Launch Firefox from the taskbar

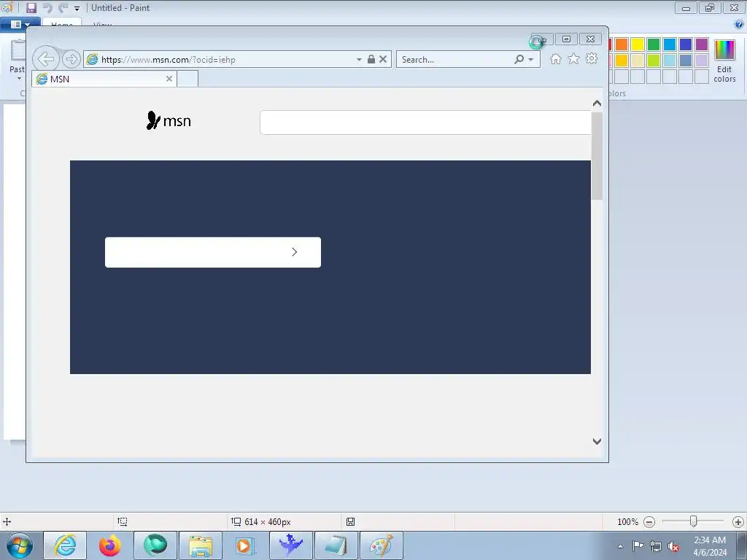pos(110,545)
